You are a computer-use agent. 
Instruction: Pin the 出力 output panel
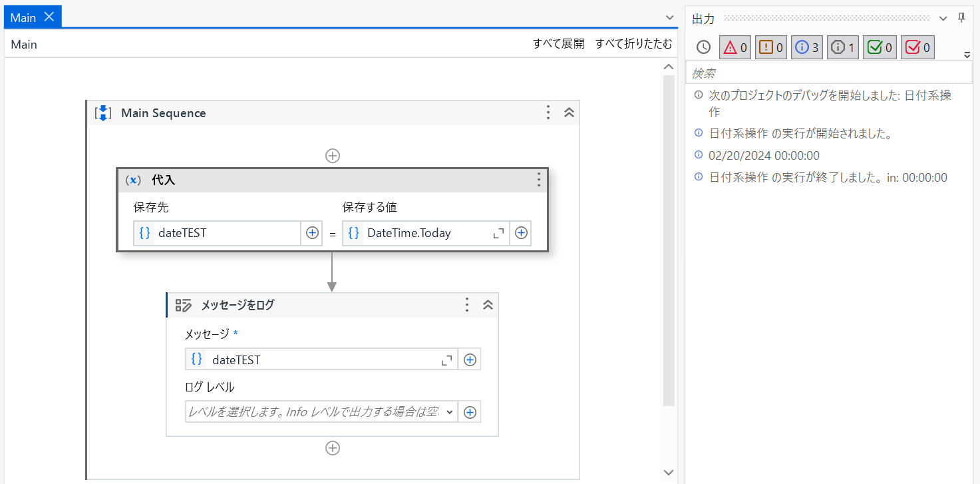click(961, 18)
